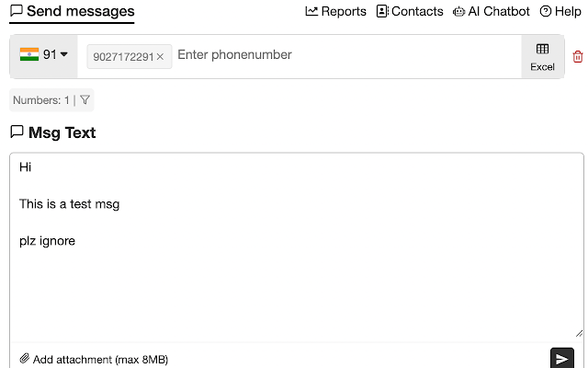The width and height of the screenshot is (588, 368).
Task: Click the Reports chart icon
Action: click(x=311, y=11)
